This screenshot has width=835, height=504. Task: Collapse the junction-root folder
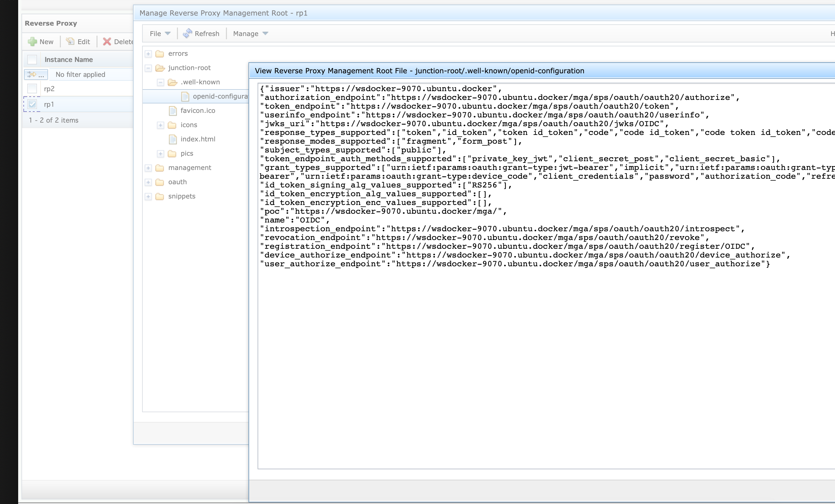click(x=148, y=68)
